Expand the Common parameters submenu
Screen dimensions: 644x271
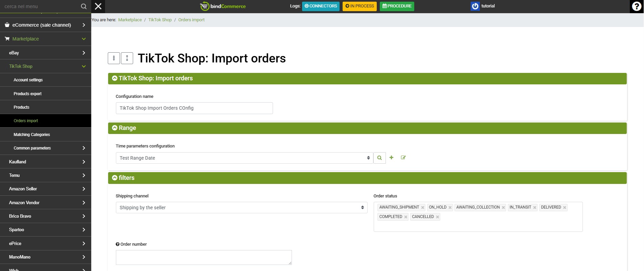[x=46, y=148]
